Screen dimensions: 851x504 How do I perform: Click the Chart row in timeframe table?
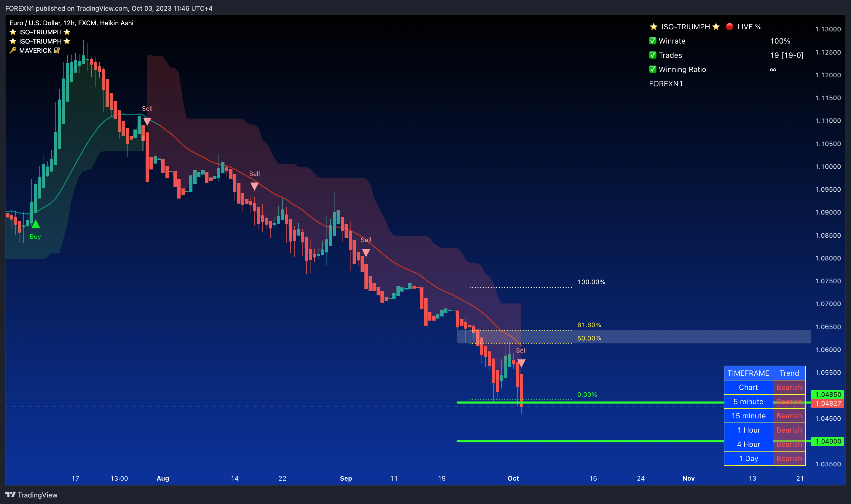pos(748,387)
